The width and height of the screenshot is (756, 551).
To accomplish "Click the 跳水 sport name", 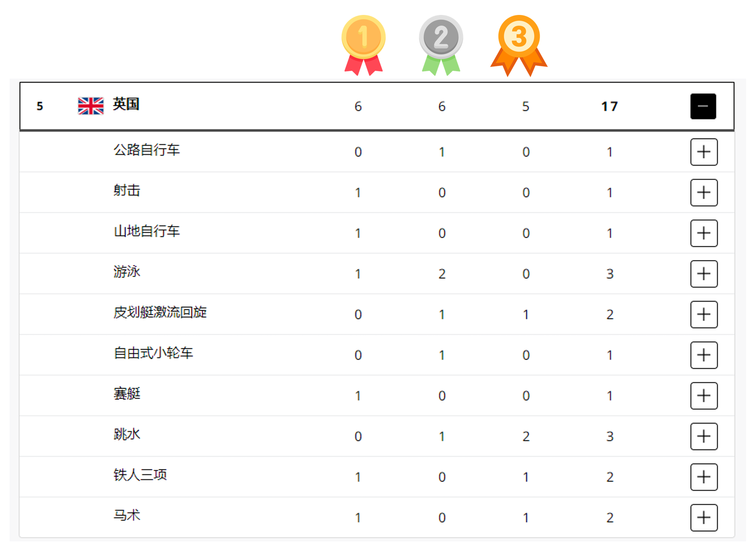I will (127, 434).
